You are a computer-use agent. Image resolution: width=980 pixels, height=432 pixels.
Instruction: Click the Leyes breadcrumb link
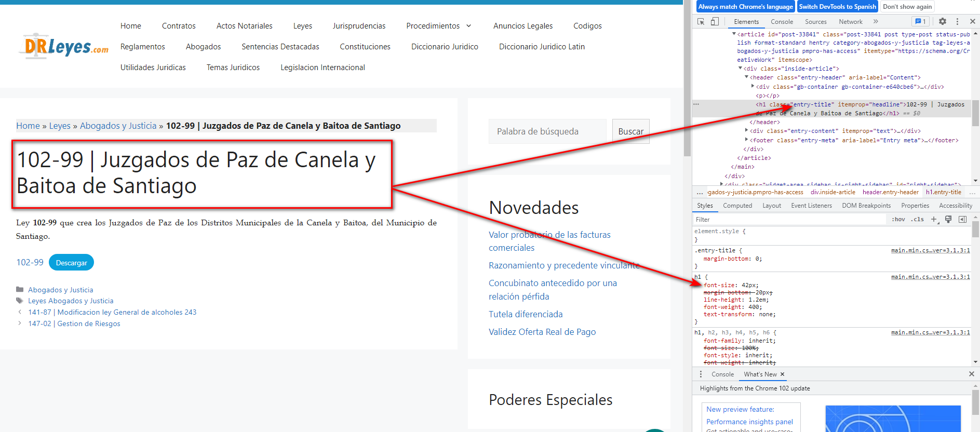pyautogui.click(x=60, y=126)
